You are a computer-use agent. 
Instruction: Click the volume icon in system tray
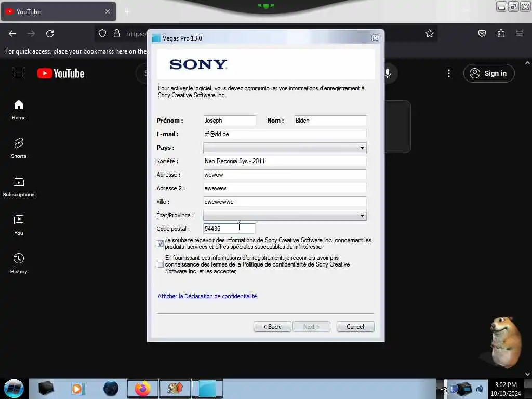point(480,389)
